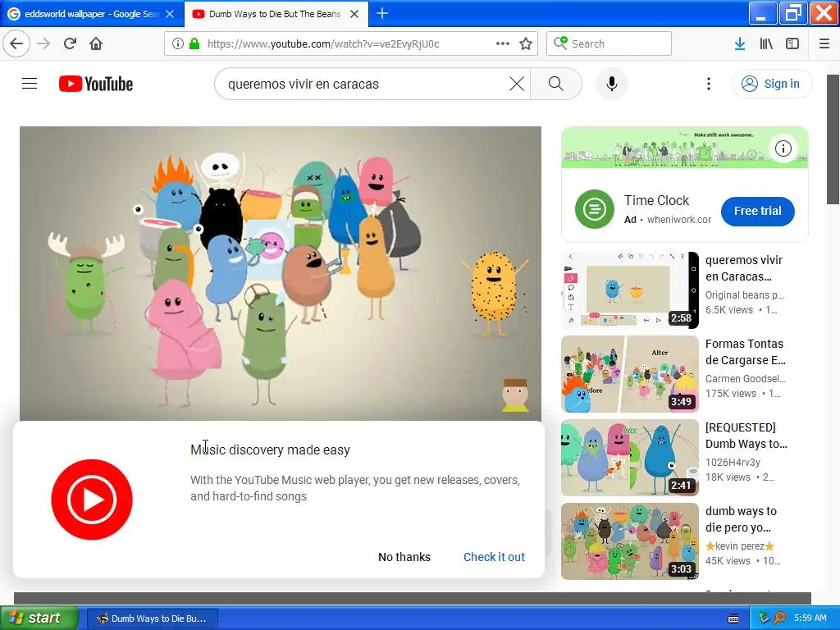
Task: Open dumb ways to die pero thumbnail
Action: tap(629, 541)
